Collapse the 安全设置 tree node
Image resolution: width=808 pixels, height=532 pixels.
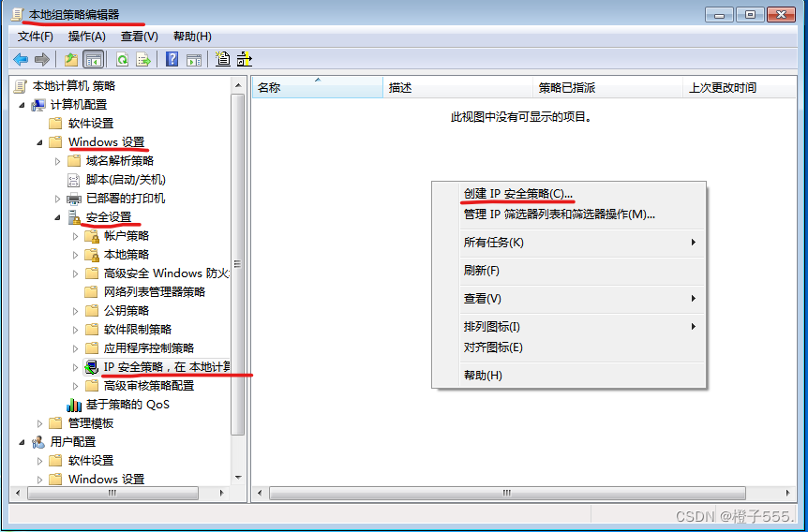point(58,217)
